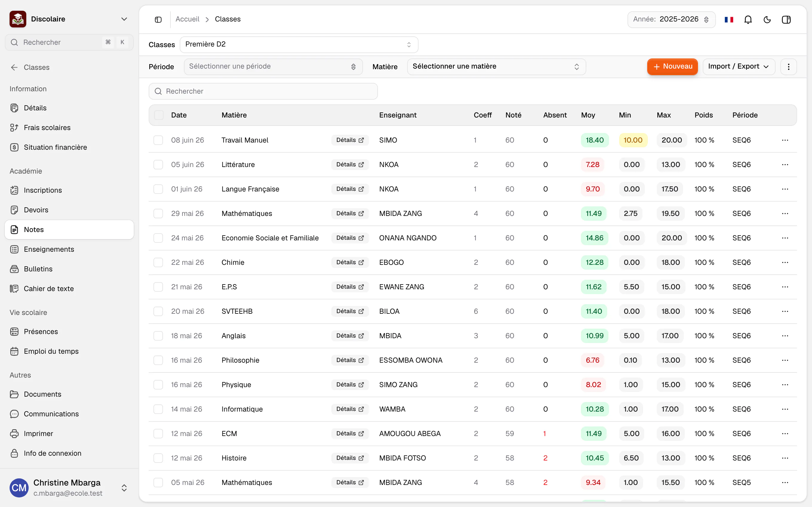Go back using the Classes arrow
The image size is (812, 507).
pos(14,67)
